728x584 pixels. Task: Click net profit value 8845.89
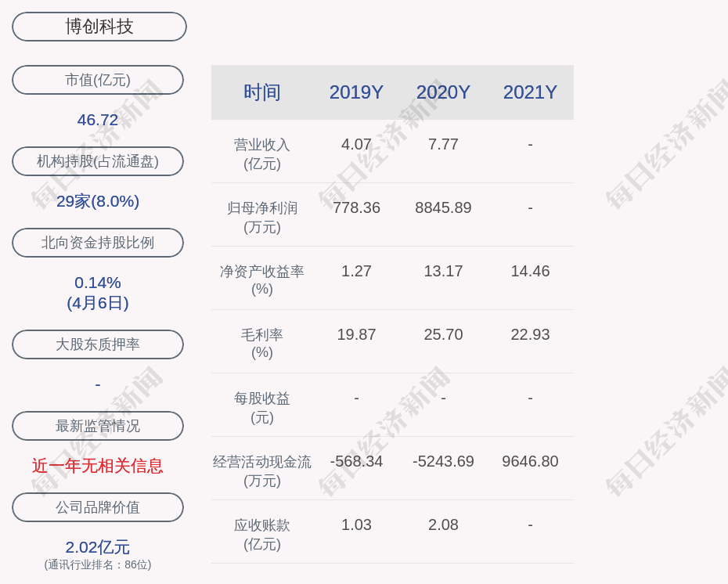443,207
